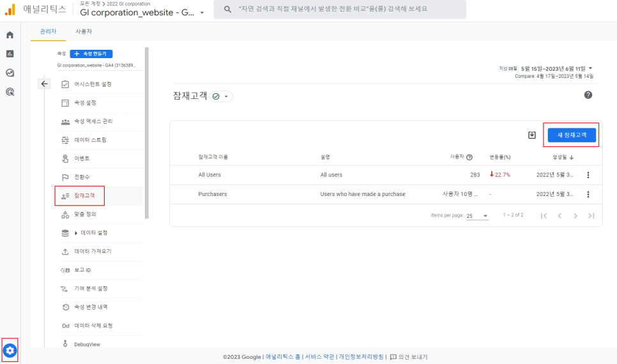Open 애널리틱스 홈 footer link
Screen dimensions: 617x364
pos(282,357)
